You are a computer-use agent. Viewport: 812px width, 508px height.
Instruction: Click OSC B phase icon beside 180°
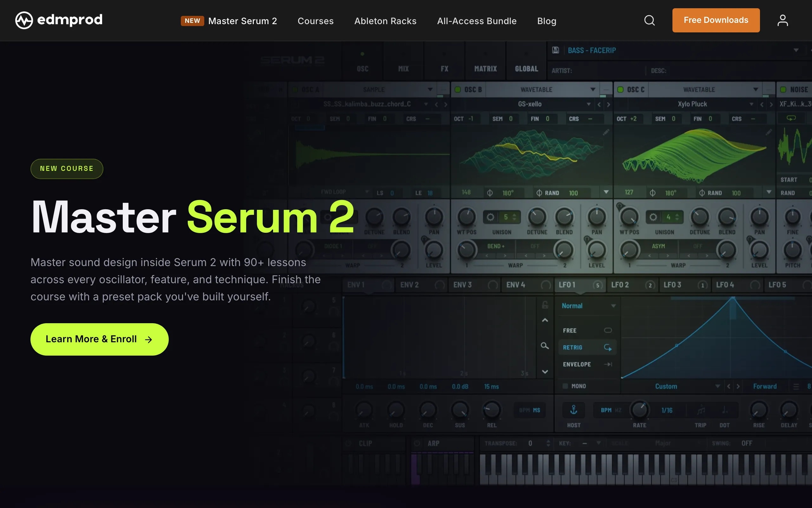(490, 193)
